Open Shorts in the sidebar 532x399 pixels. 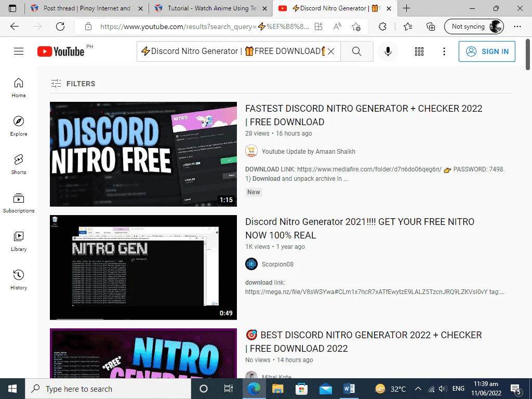tap(19, 164)
